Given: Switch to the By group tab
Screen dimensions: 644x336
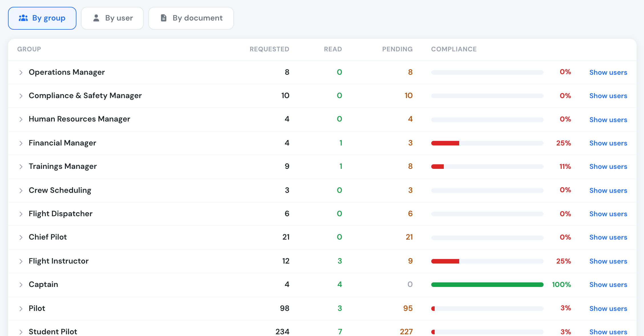Looking at the screenshot, I should (x=42, y=18).
